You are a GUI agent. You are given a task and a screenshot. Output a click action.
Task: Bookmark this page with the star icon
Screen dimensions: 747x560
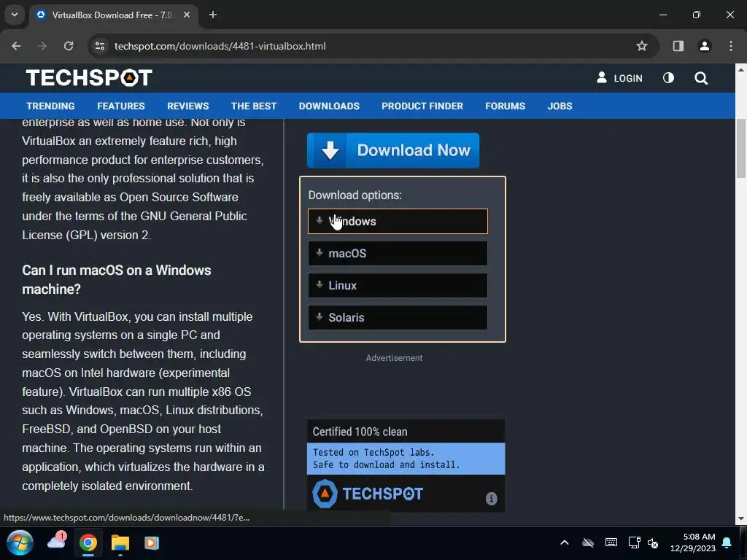coord(642,46)
